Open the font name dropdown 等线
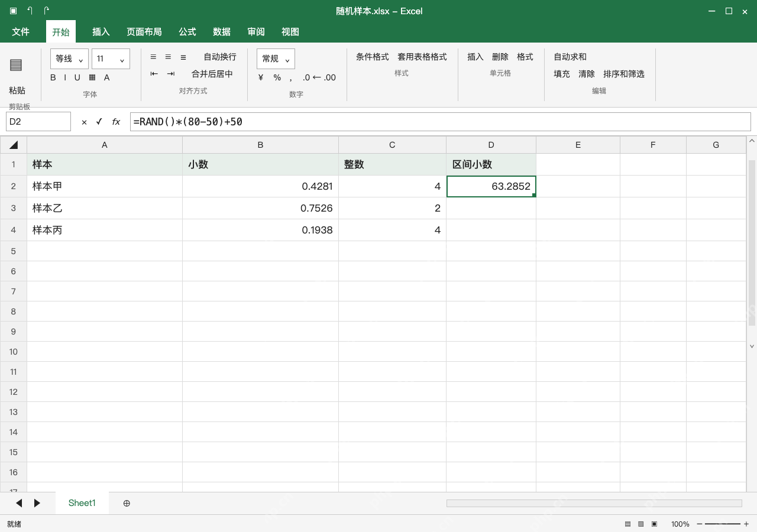Screen dimensions: 757x532 (x=69, y=59)
